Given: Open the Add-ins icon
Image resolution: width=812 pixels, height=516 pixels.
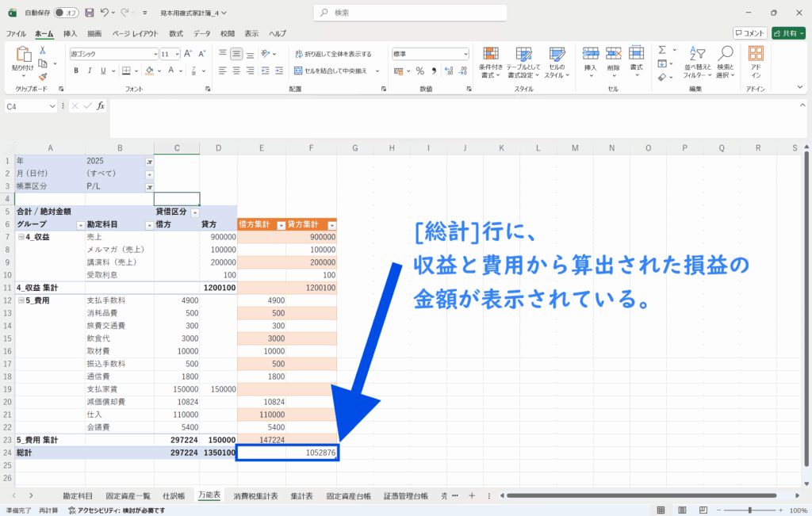Looking at the screenshot, I should coord(756,60).
